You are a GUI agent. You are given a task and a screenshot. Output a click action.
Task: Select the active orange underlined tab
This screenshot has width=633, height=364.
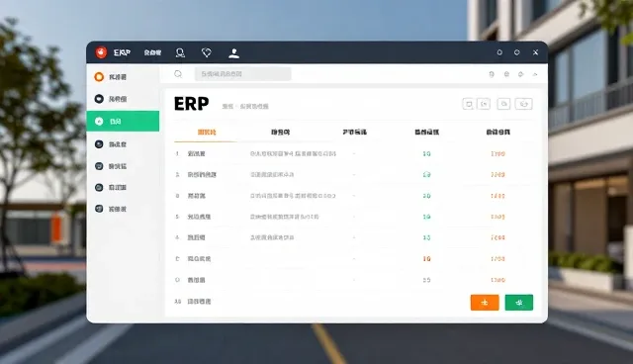tap(207, 132)
